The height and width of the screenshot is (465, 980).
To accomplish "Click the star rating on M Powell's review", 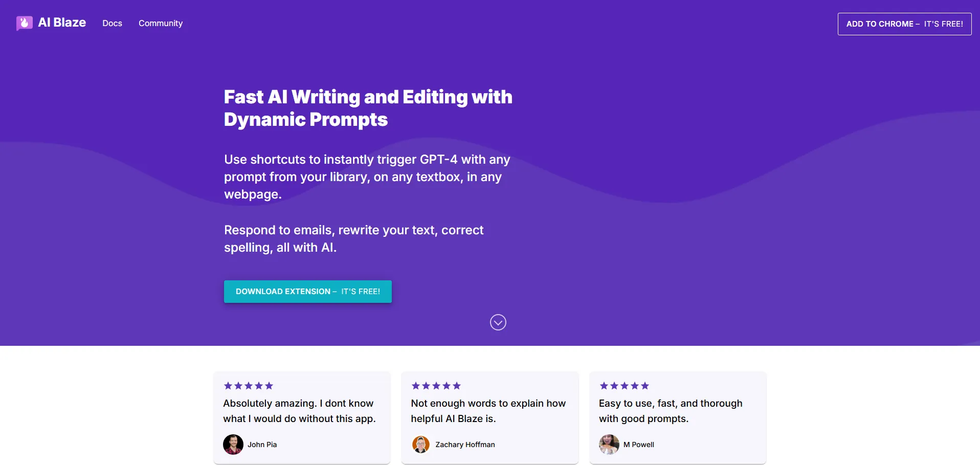I will 624,386.
